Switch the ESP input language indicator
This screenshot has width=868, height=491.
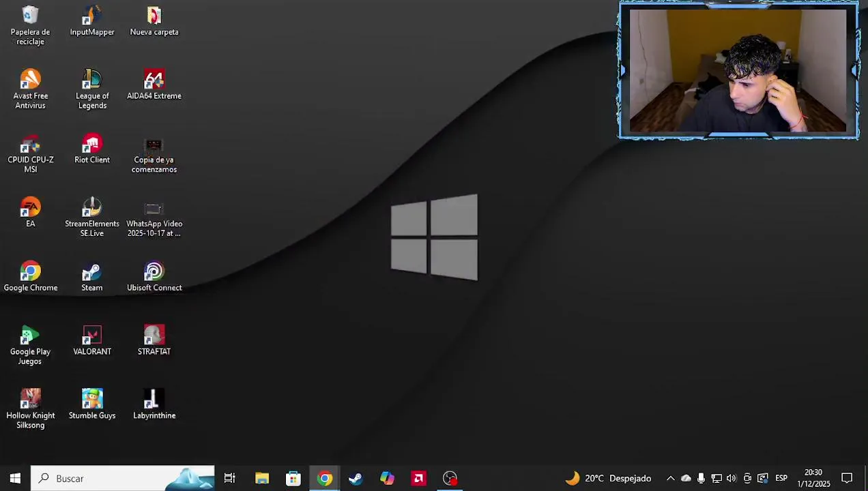[781, 478]
